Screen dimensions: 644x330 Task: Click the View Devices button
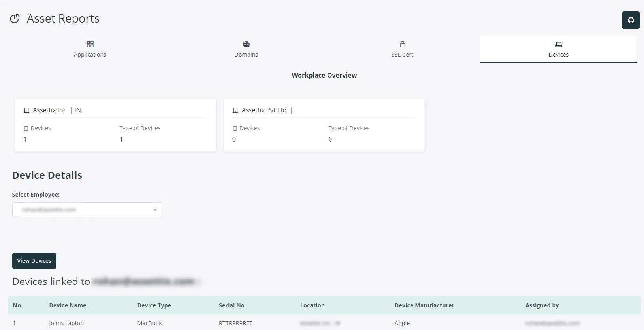[x=34, y=261]
